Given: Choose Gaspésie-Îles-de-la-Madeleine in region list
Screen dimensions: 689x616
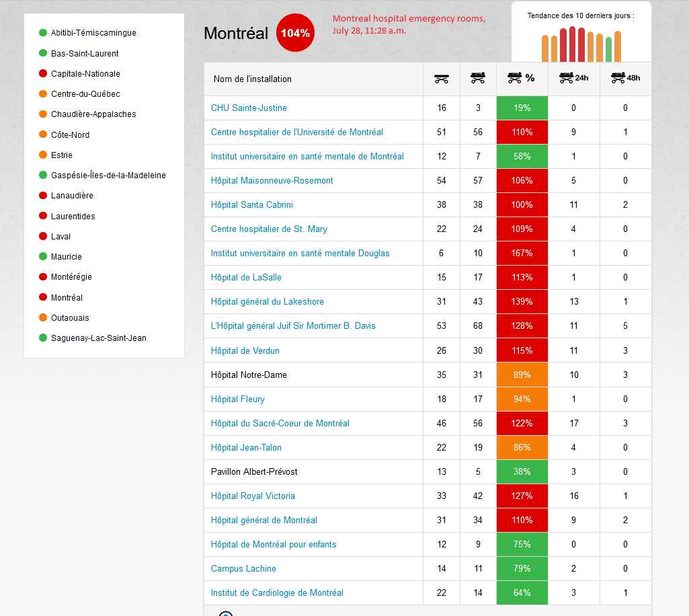Looking at the screenshot, I should [108, 175].
